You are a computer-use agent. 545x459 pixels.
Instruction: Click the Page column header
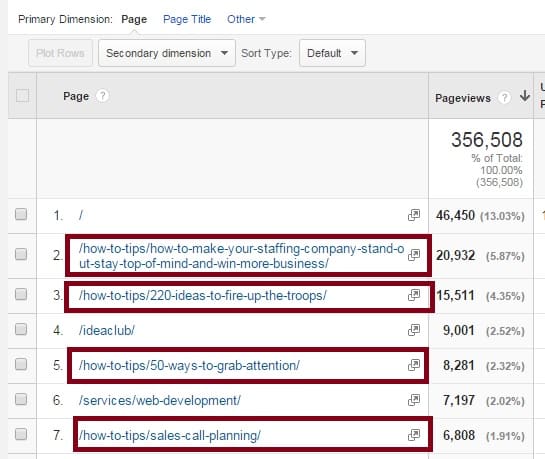[76, 96]
